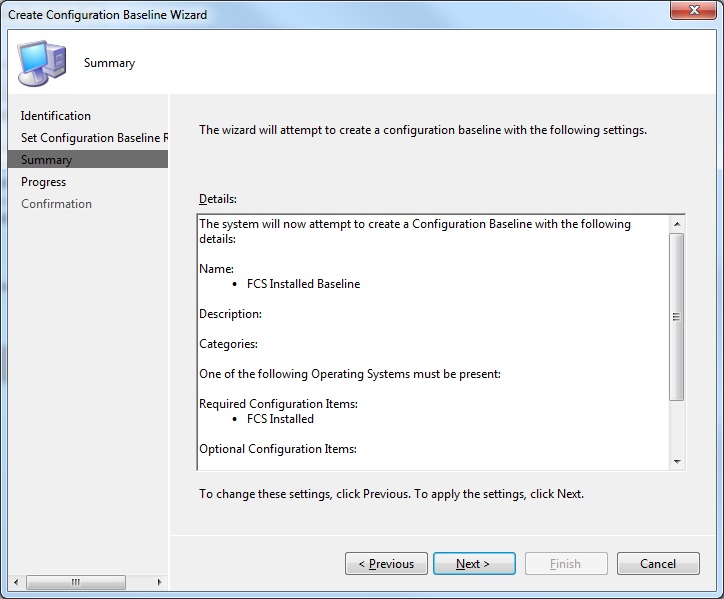Click 'The wizard will attempt to create' text

click(423, 130)
